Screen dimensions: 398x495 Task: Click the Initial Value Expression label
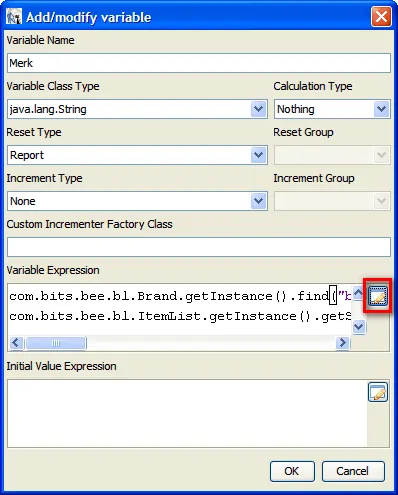click(x=62, y=366)
